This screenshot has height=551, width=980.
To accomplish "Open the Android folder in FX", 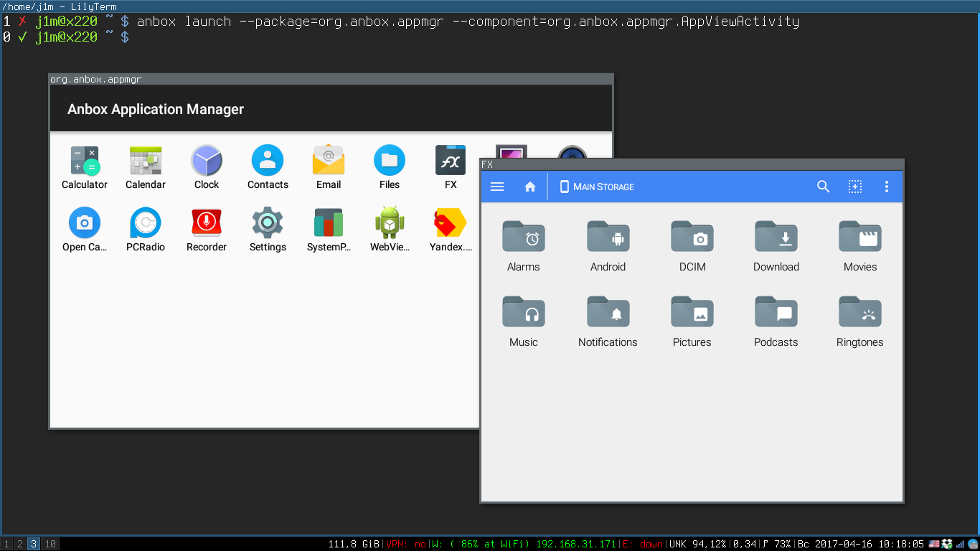I will pyautogui.click(x=608, y=246).
